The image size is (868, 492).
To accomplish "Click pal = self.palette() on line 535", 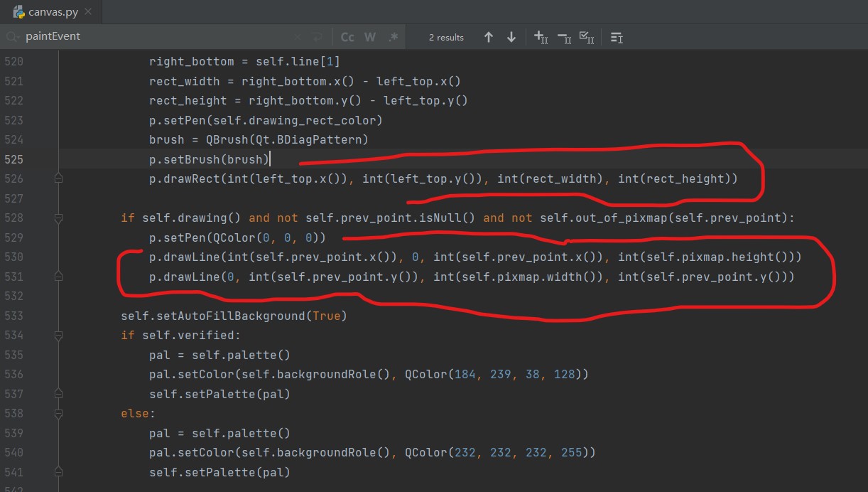I will click(x=219, y=354).
